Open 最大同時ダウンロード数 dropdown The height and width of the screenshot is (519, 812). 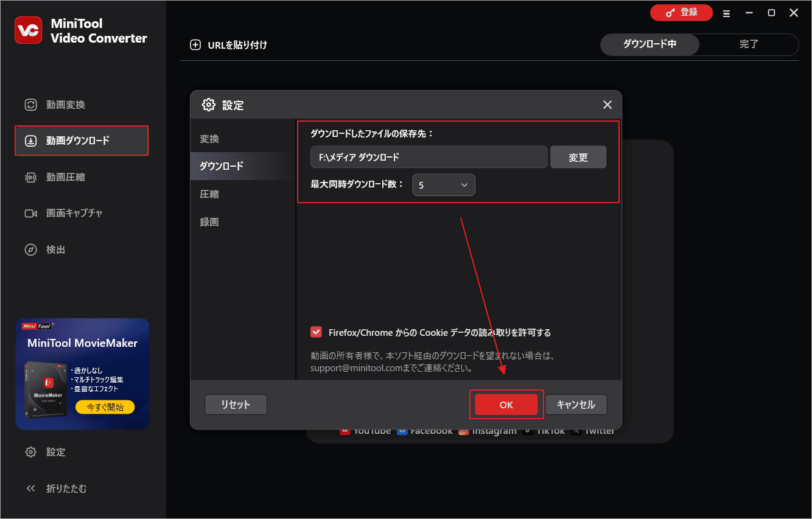click(x=444, y=185)
